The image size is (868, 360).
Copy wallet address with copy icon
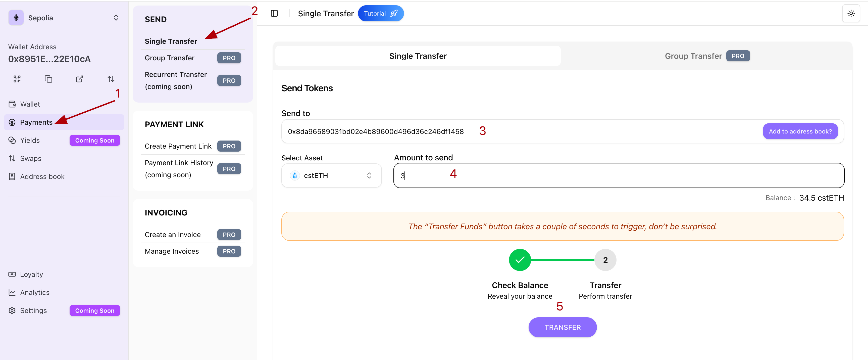pyautogui.click(x=48, y=79)
